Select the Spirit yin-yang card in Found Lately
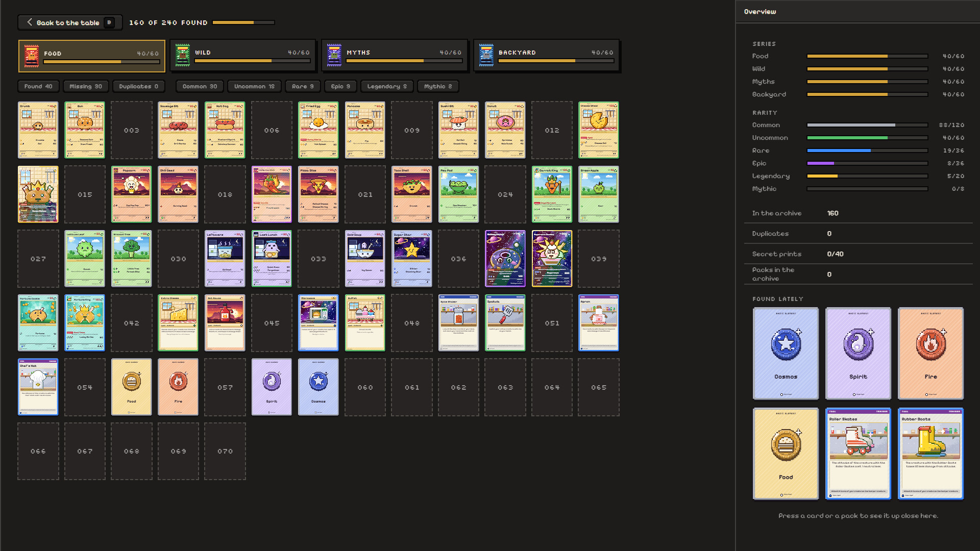 tap(858, 353)
